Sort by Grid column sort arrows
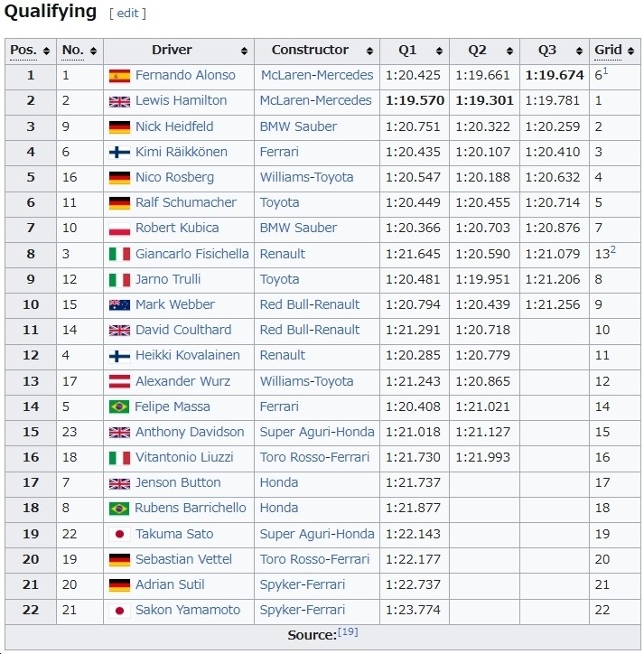The width and height of the screenshot is (644, 654). coord(630,51)
